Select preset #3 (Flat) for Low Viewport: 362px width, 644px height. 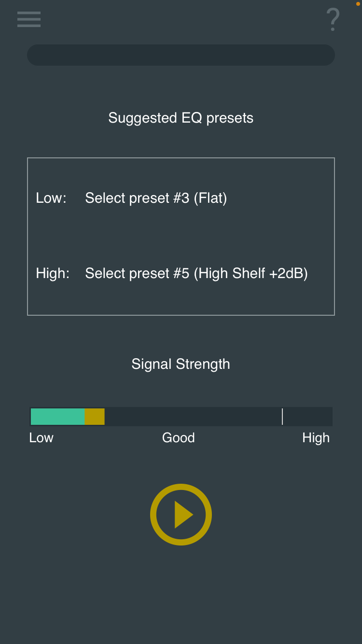coord(155,198)
